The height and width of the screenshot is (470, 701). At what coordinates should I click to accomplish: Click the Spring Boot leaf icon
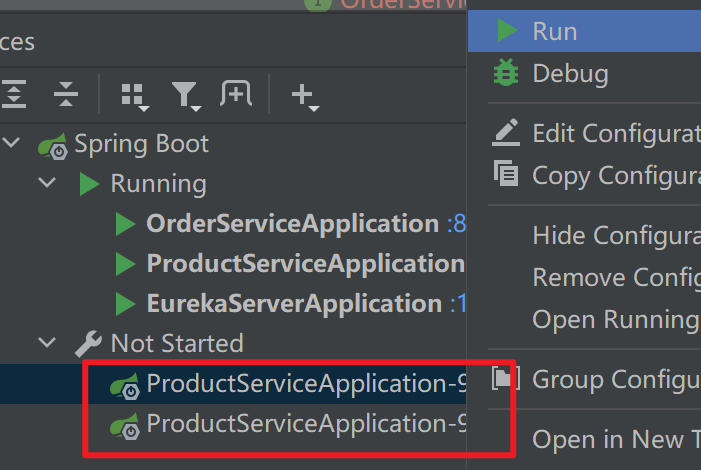pos(53,145)
